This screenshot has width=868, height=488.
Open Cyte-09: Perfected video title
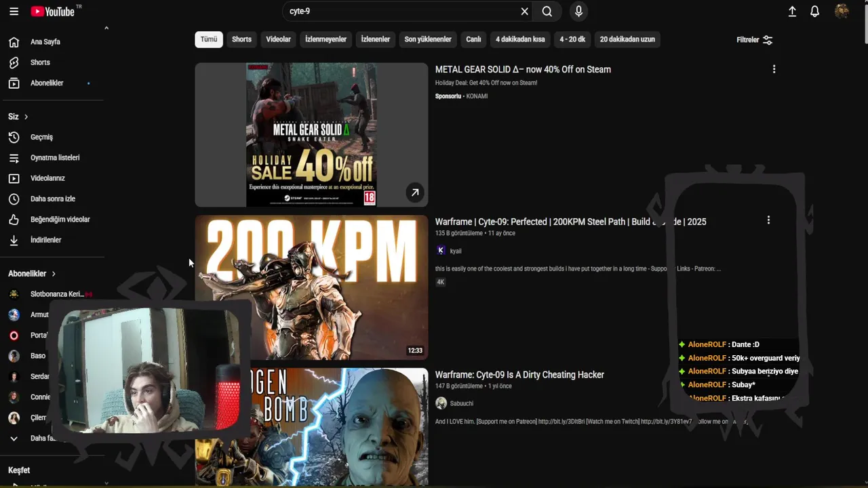570,222
